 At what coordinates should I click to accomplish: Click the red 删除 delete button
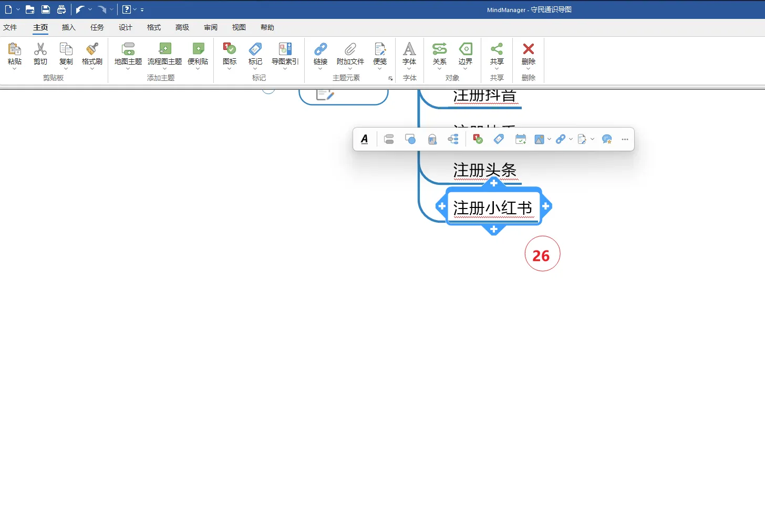529,55
